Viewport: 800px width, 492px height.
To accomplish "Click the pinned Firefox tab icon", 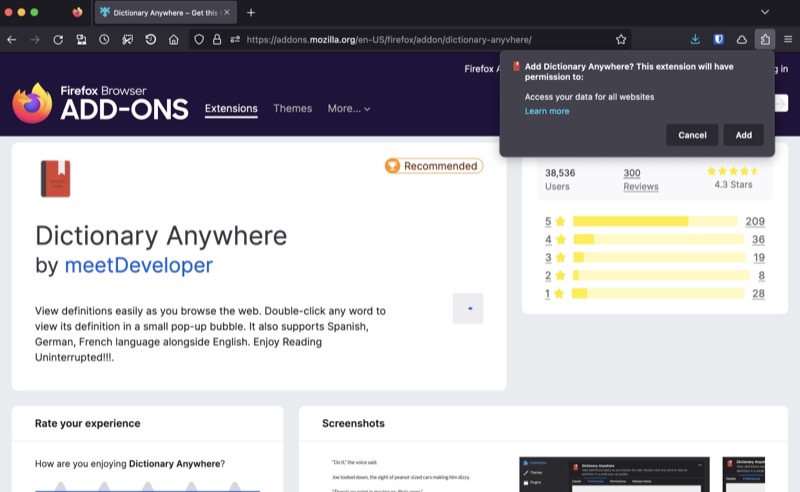I will click(x=77, y=12).
